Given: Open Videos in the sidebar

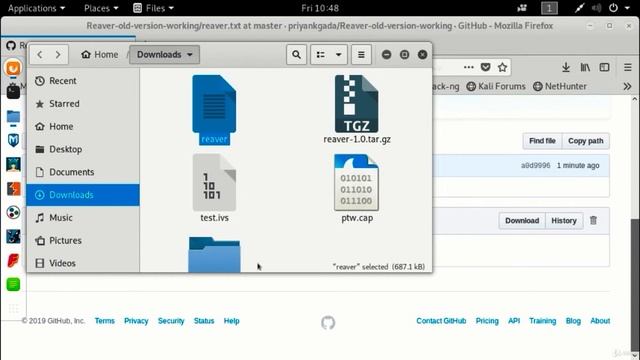Looking at the screenshot, I should (83, 263).
